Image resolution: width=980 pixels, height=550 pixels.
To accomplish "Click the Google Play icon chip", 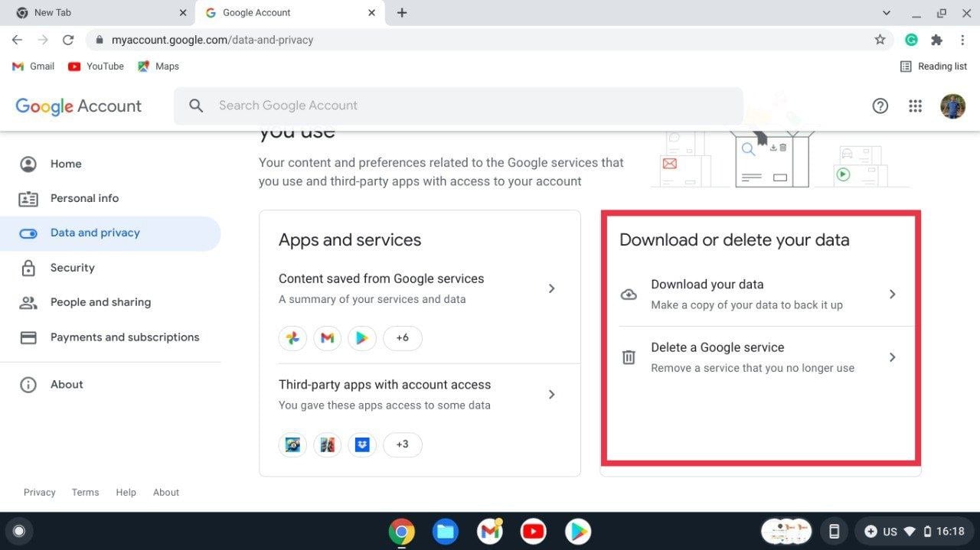I will click(x=362, y=338).
